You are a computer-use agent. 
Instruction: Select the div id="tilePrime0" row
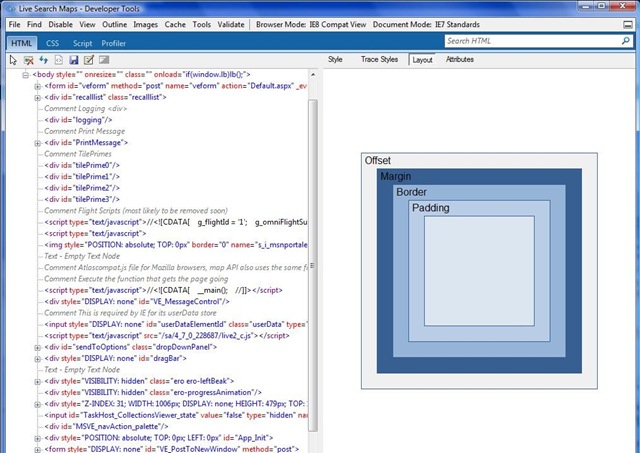click(x=82, y=165)
